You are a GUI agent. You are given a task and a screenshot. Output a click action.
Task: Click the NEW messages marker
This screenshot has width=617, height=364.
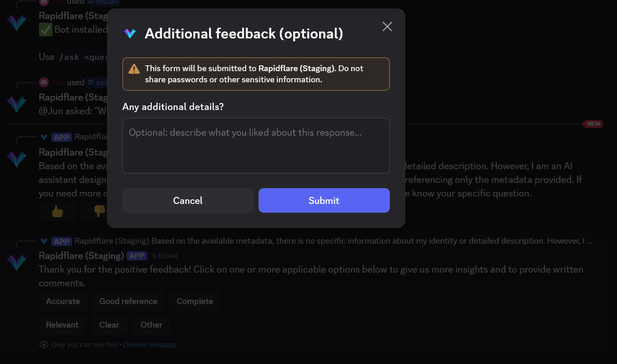point(593,124)
